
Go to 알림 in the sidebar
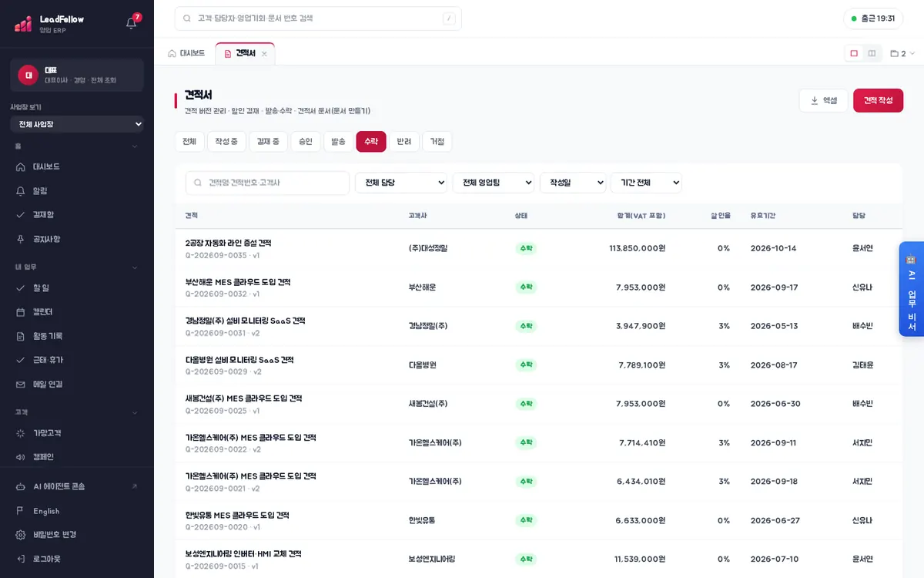77,191
